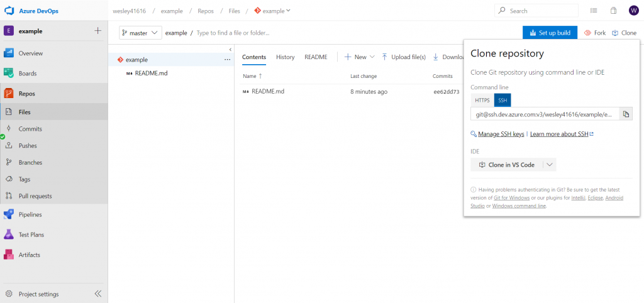The image size is (644, 303).
Task: Open Manage SSH keys link
Action: click(501, 134)
